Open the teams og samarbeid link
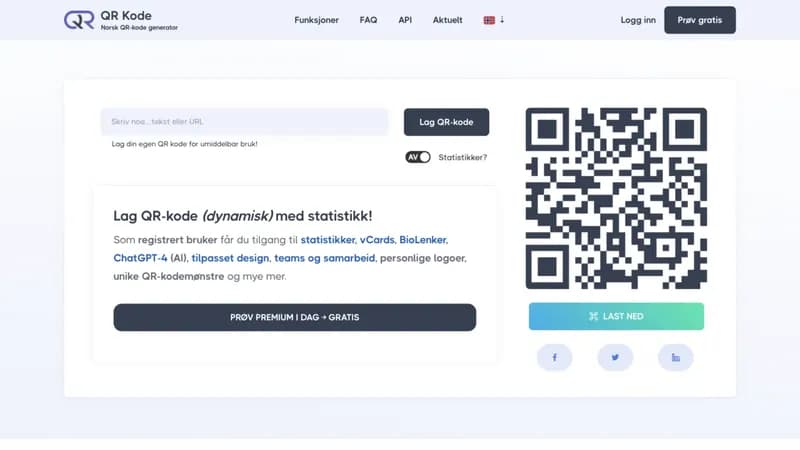Screen dimensions: 800x450 click(x=324, y=258)
